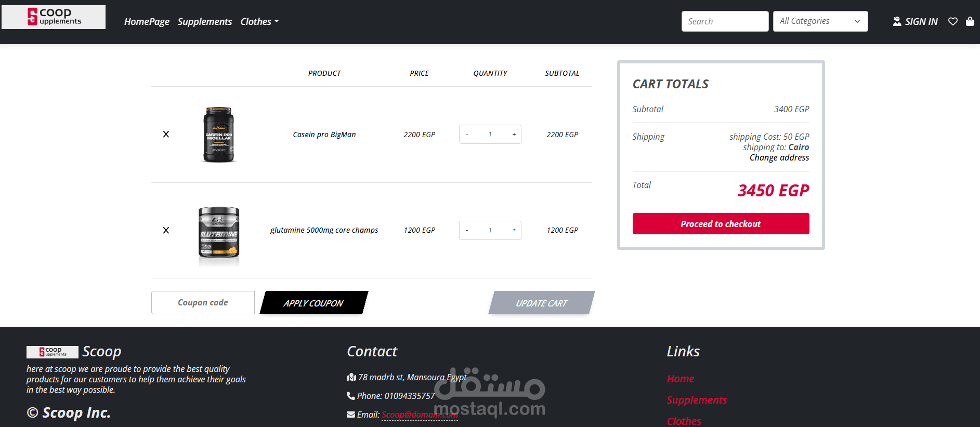This screenshot has width=980, height=427.
Task: Open the HomePage nav item
Action: click(147, 22)
